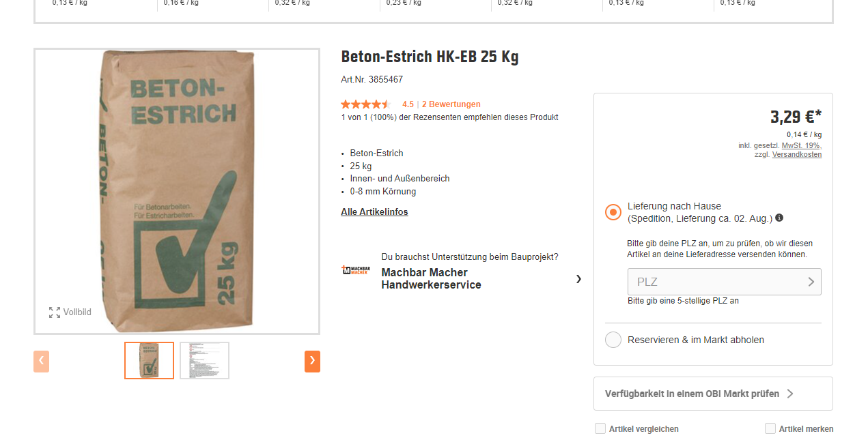This screenshot has height=440, width=868.
Task: Click previous image arrow in gallery
Action: click(x=42, y=361)
